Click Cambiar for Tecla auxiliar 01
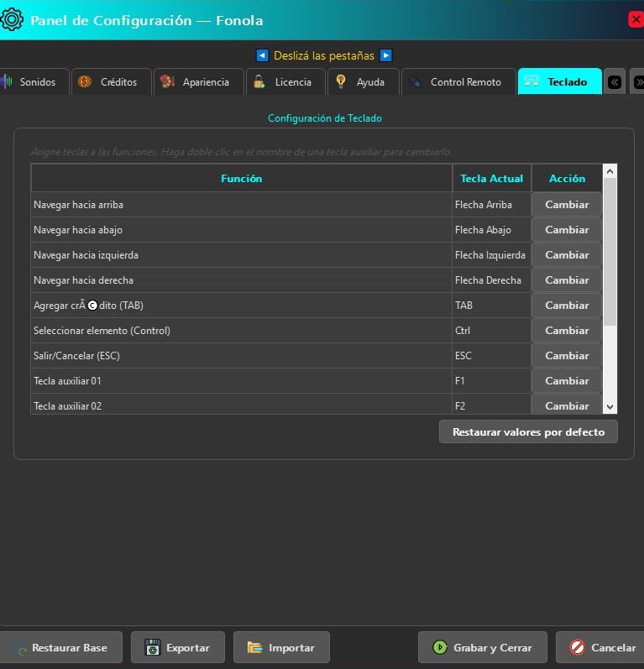 [567, 381]
